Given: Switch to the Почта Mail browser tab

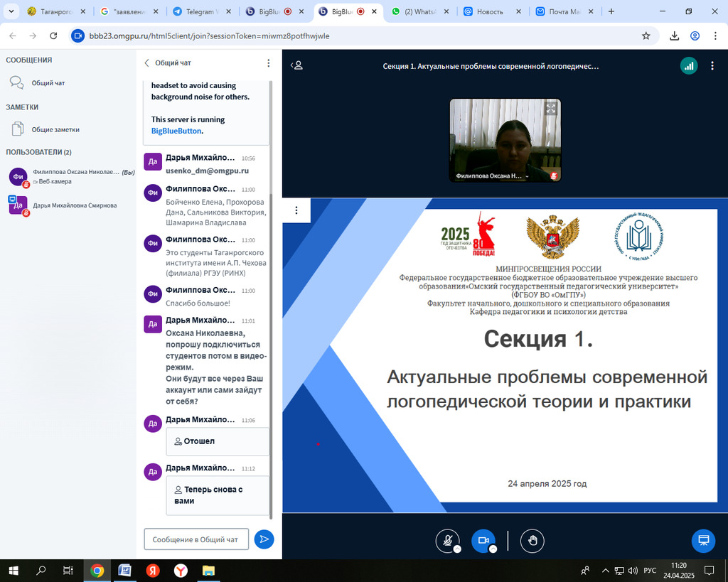Looking at the screenshot, I should (564, 12).
